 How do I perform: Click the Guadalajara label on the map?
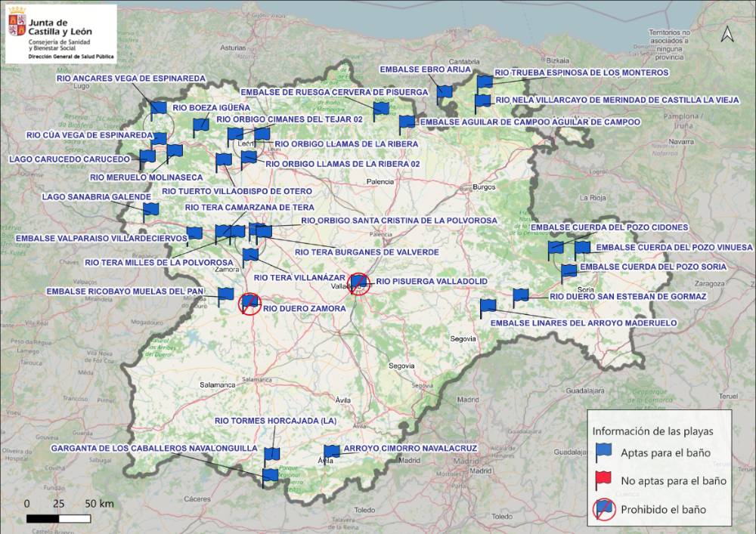tap(585, 391)
